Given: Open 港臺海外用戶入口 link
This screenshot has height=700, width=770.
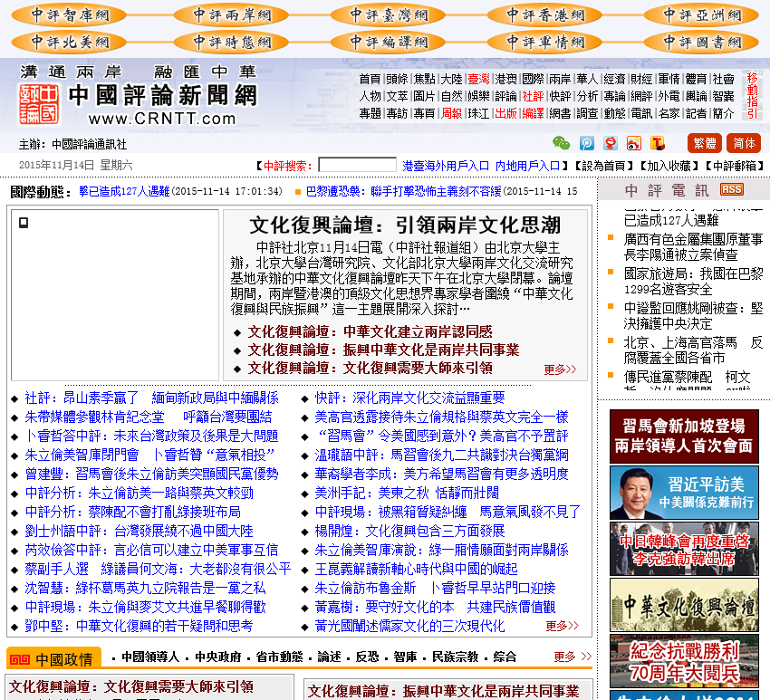Looking at the screenshot, I should 446,166.
